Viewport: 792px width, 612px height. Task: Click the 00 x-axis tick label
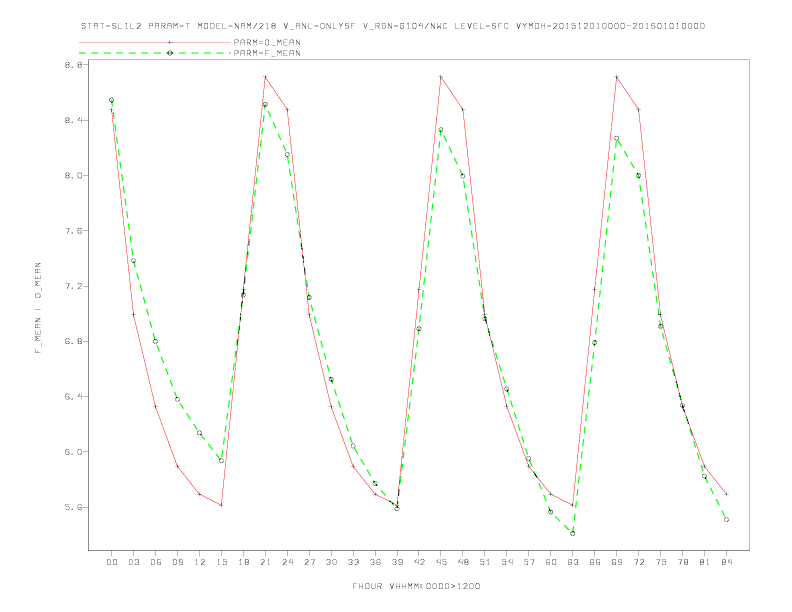coord(112,562)
